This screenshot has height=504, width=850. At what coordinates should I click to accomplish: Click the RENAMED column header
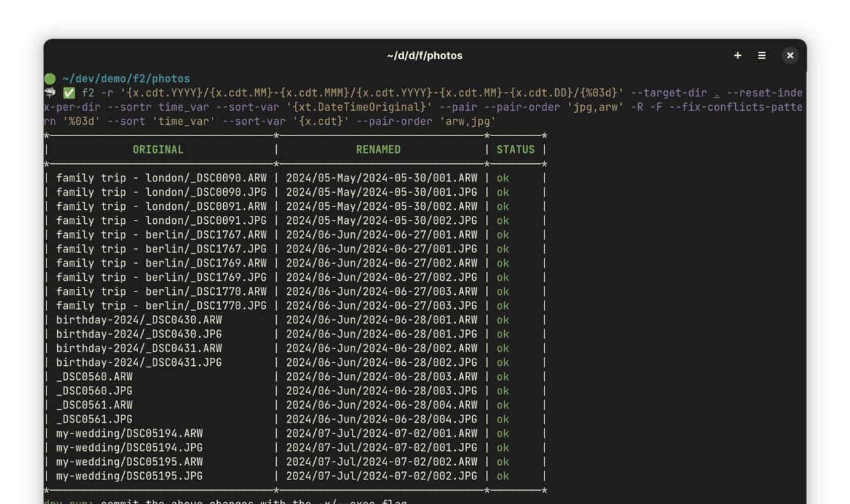[378, 149]
